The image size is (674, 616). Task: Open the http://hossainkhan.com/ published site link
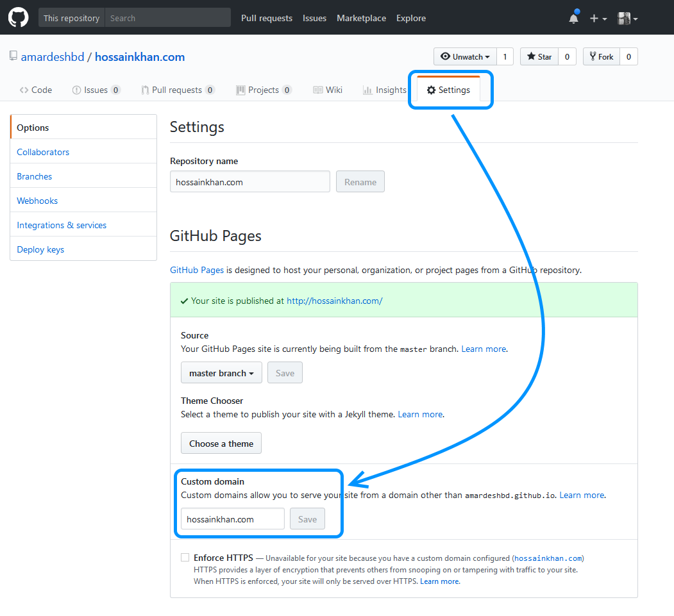[334, 300]
